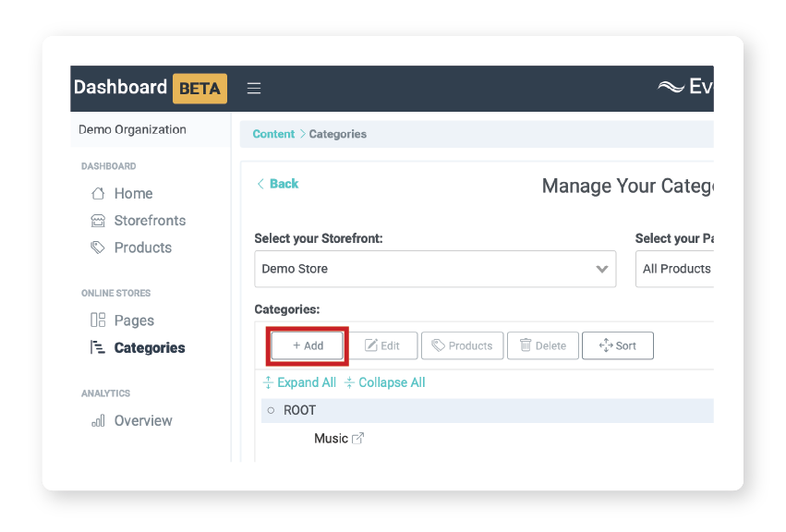Click the hamburger menu icon
The width and height of the screenshot is (786, 532).
pyautogui.click(x=254, y=89)
